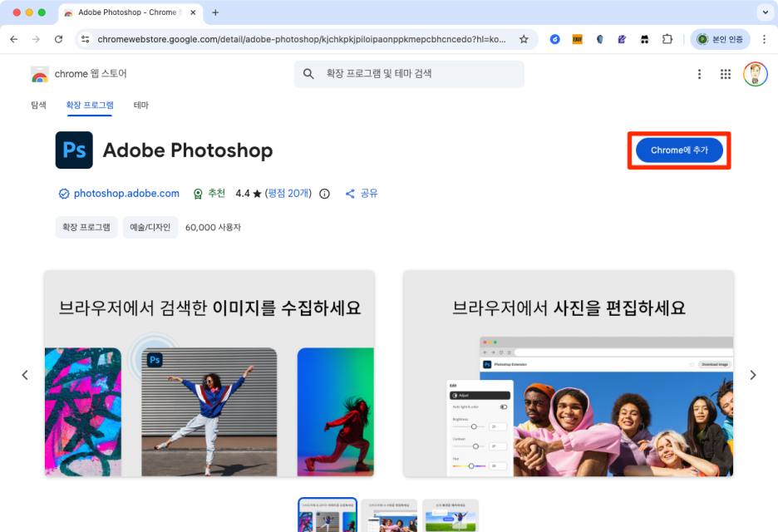This screenshot has width=778, height=532.
Task: Click the Adobe Photoshop title heading
Action: point(188,150)
